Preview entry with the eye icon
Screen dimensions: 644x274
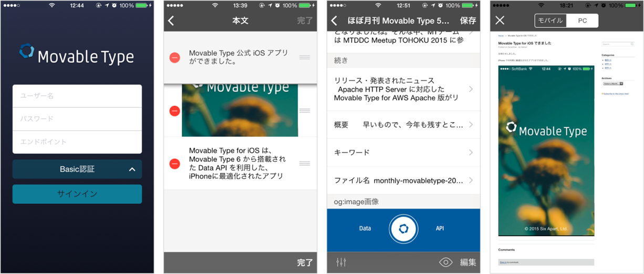[x=446, y=262]
